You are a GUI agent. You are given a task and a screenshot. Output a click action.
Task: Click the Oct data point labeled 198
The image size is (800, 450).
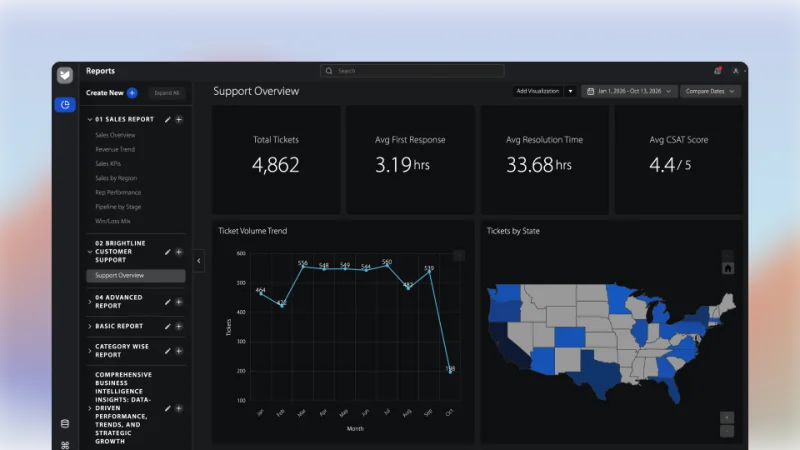450,372
